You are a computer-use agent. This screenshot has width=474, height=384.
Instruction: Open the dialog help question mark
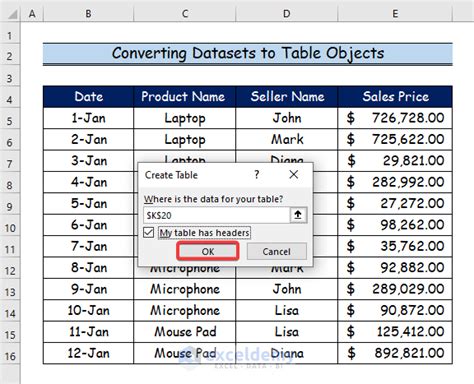pos(256,174)
